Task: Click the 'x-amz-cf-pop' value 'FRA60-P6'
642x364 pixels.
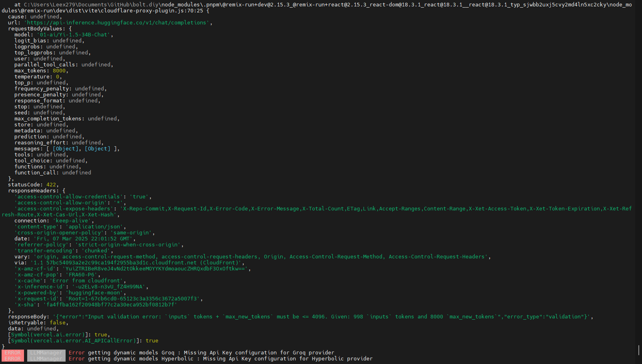Action: point(82,275)
